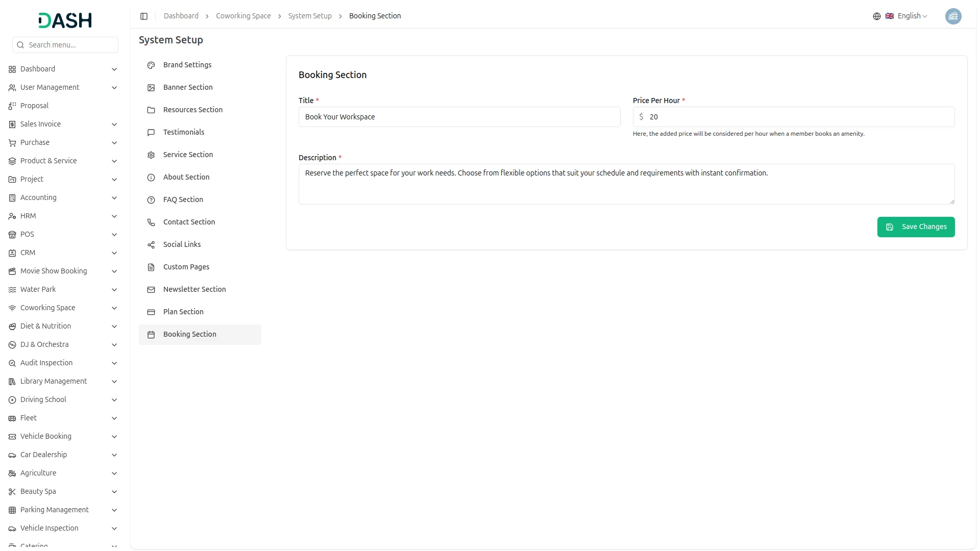Expand the HRM menu chevron
Image resolution: width=980 pixels, height=551 pixels.
(x=114, y=216)
